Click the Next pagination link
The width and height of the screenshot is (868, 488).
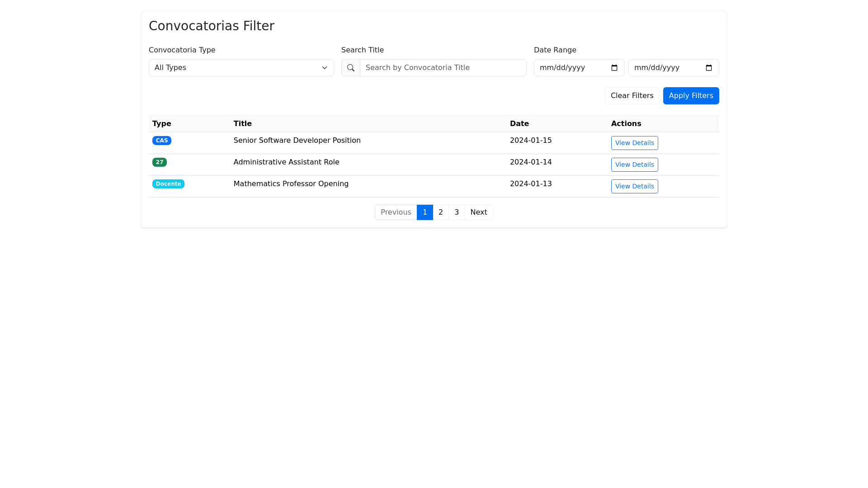click(478, 212)
